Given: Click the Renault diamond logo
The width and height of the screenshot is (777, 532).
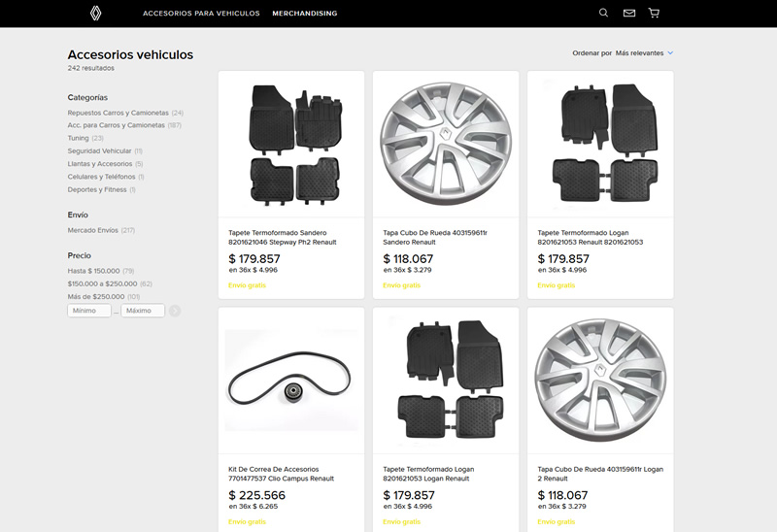Looking at the screenshot, I should [95, 13].
